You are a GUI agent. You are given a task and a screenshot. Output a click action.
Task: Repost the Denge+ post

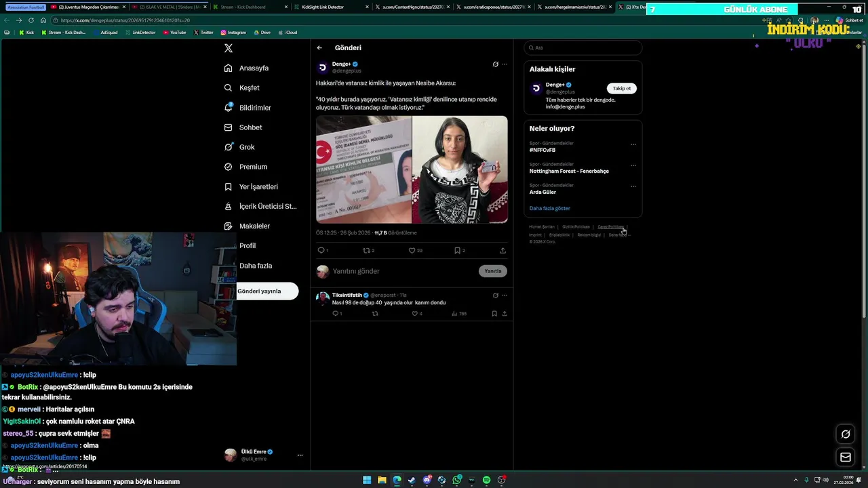368,251
